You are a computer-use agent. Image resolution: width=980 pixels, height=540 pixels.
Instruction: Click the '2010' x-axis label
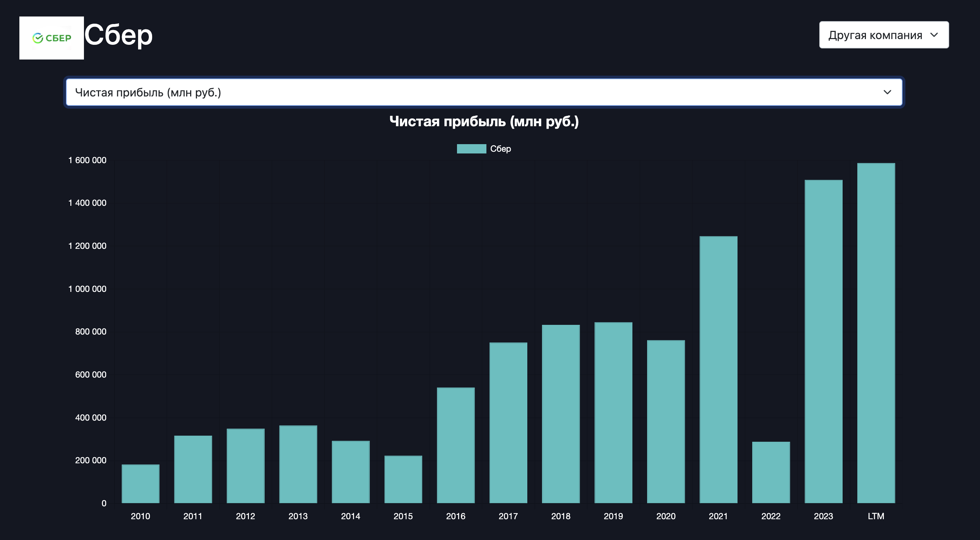point(140,516)
